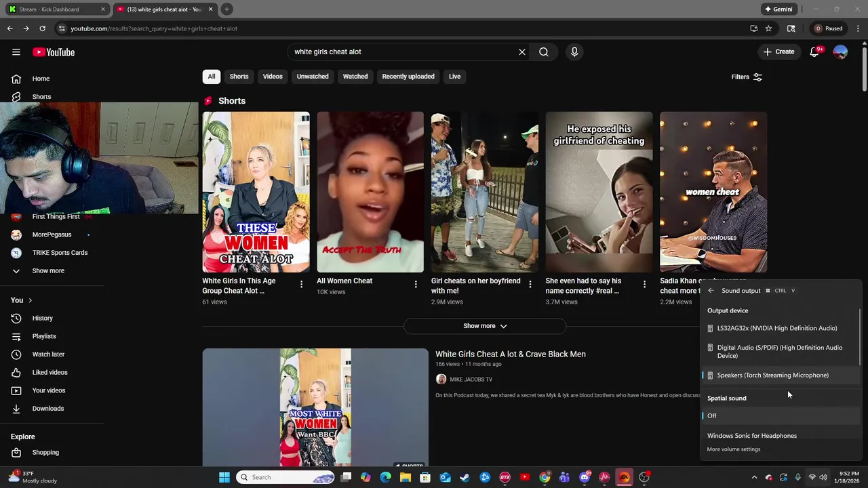Open Microsoft Edge from taskbar

[385, 477]
